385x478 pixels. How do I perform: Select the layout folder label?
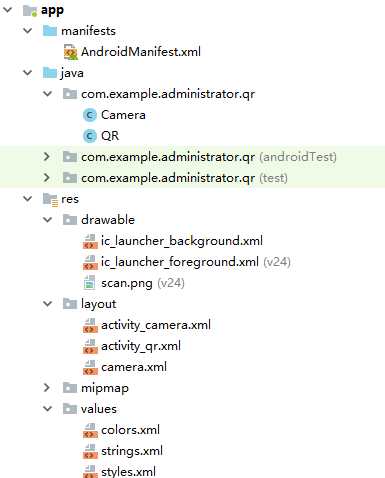click(x=99, y=304)
